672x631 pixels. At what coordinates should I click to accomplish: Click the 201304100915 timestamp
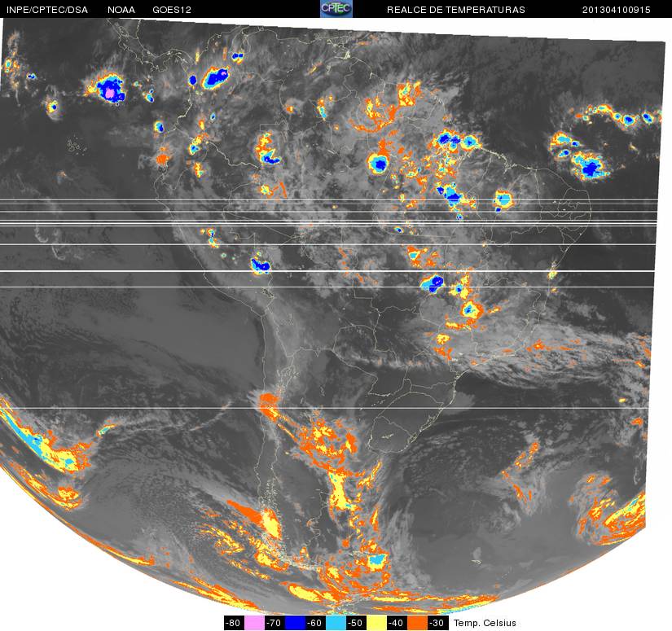[x=617, y=10]
